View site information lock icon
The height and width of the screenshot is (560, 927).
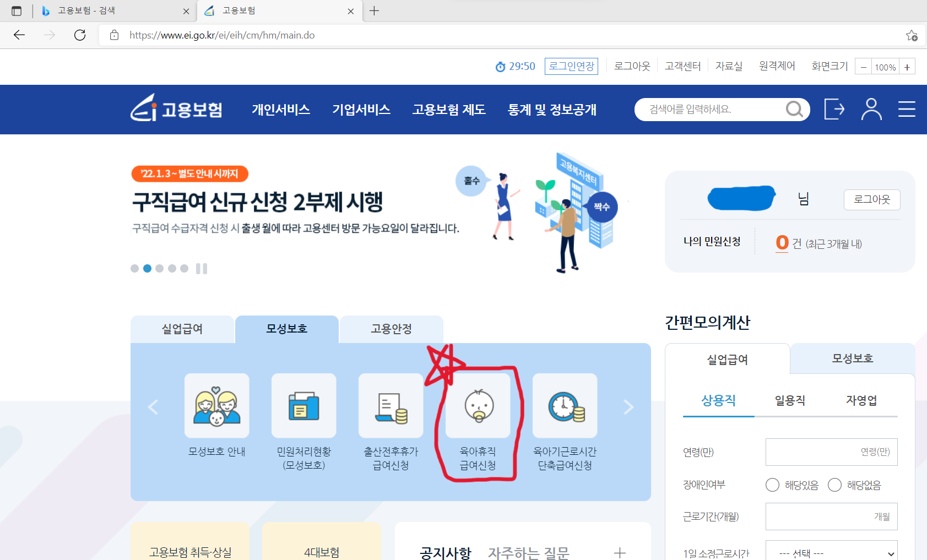click(x=114, y=35)
